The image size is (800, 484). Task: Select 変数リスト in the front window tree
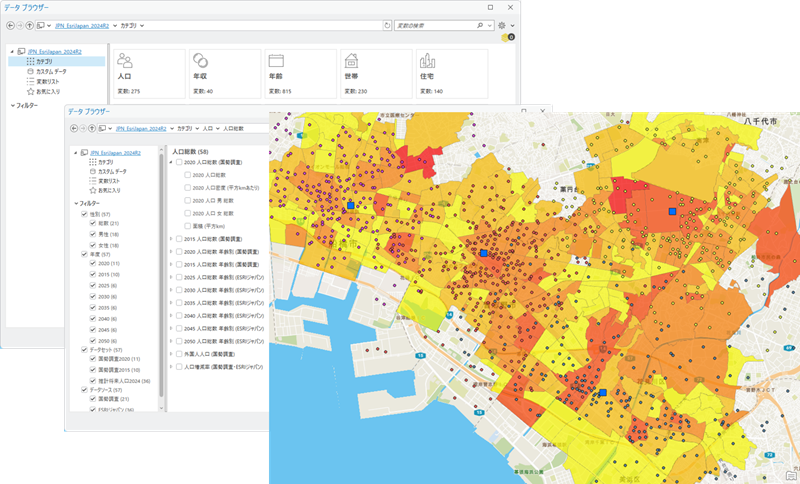pyautogui.click(x=109, y=181)
